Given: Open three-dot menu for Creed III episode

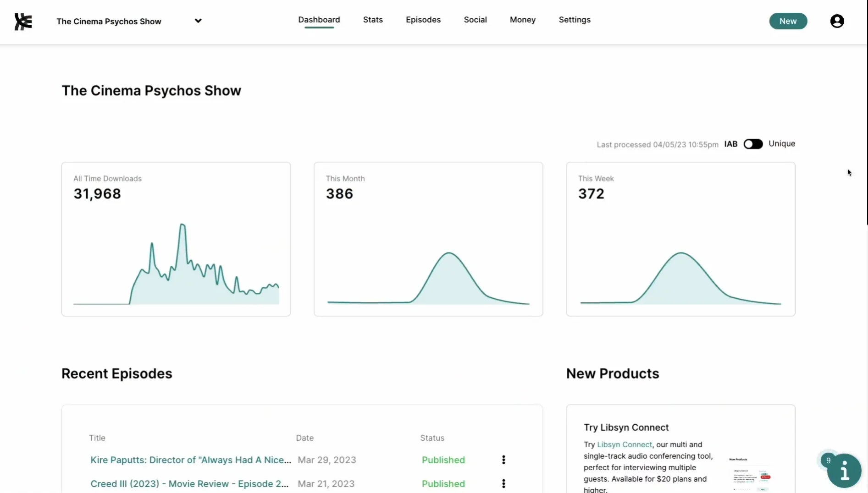Looking at the screenshot, I should [503, 483].
